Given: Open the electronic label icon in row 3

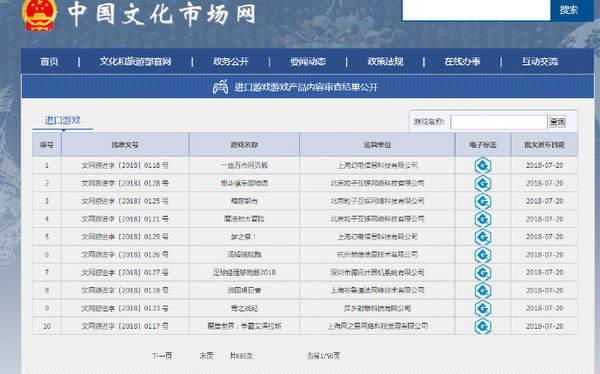Looking at the screenshot, I should point(483,201).
